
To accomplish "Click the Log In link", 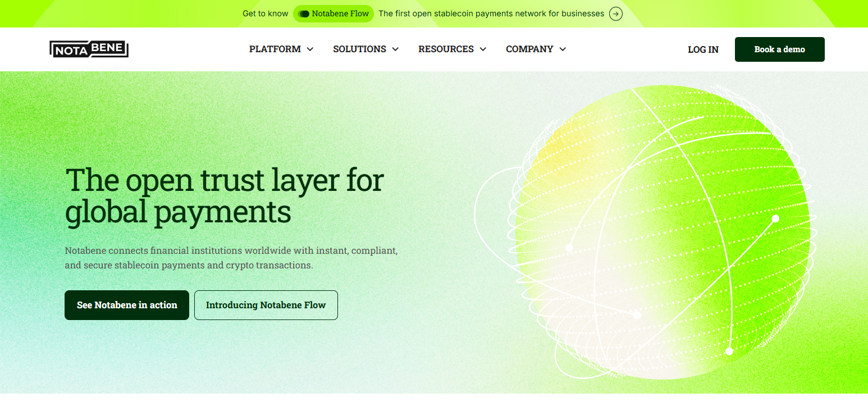I will click(703, 49).
